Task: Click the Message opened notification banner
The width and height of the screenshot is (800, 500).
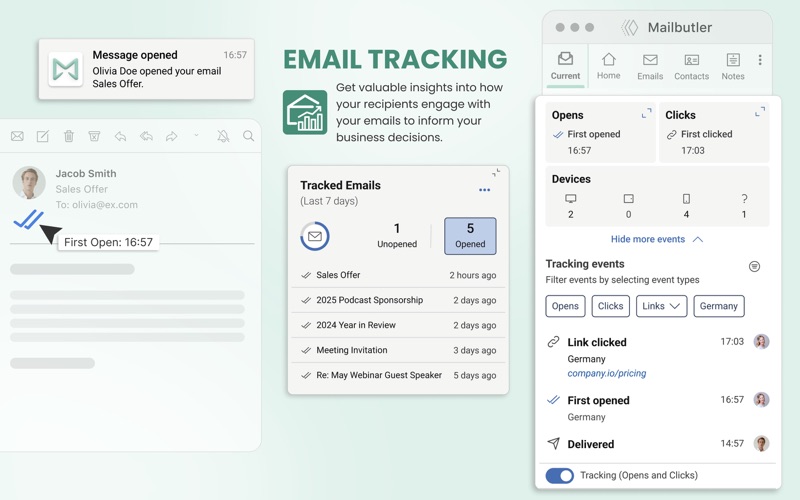Action: (x=146, y=69)
